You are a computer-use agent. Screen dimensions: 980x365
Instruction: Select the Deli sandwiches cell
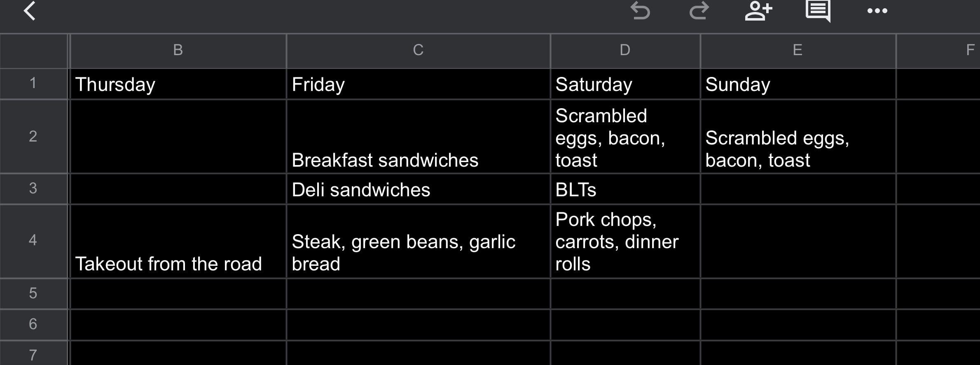[x=418, y=190]
